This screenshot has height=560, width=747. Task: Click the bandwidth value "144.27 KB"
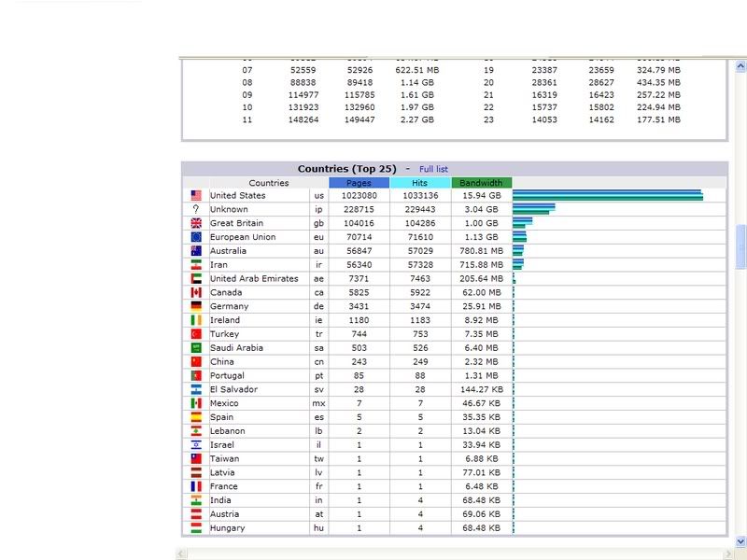pos(482,389)
